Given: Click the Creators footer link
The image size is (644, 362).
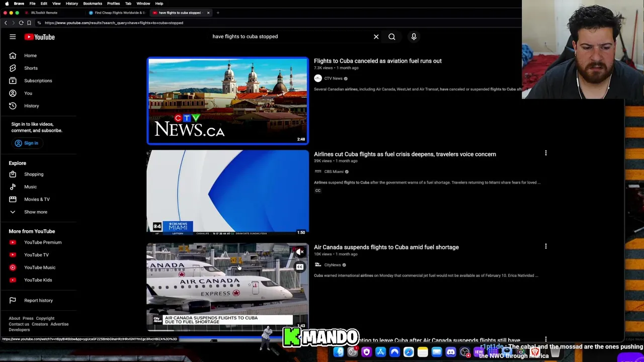Looking at the screenshot, I should (40, 324).
